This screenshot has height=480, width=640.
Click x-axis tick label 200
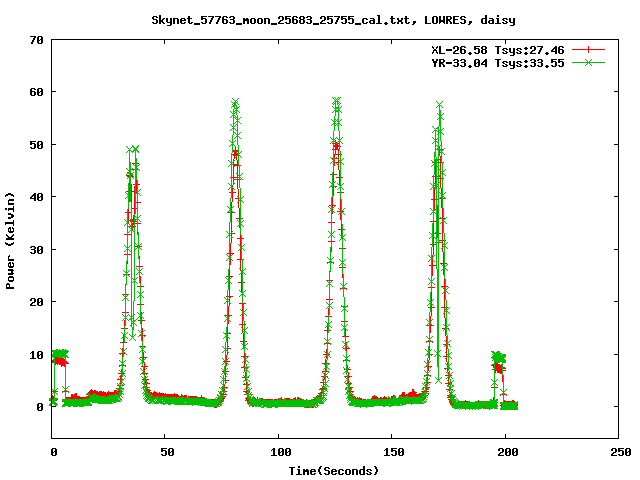[507, 452]
